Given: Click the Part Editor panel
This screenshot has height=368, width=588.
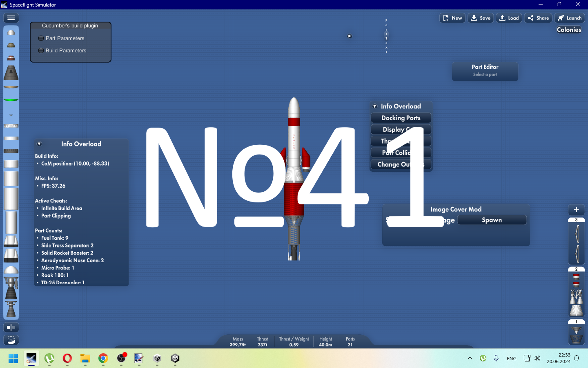Looking at the screenshot, I should (485, 72).
